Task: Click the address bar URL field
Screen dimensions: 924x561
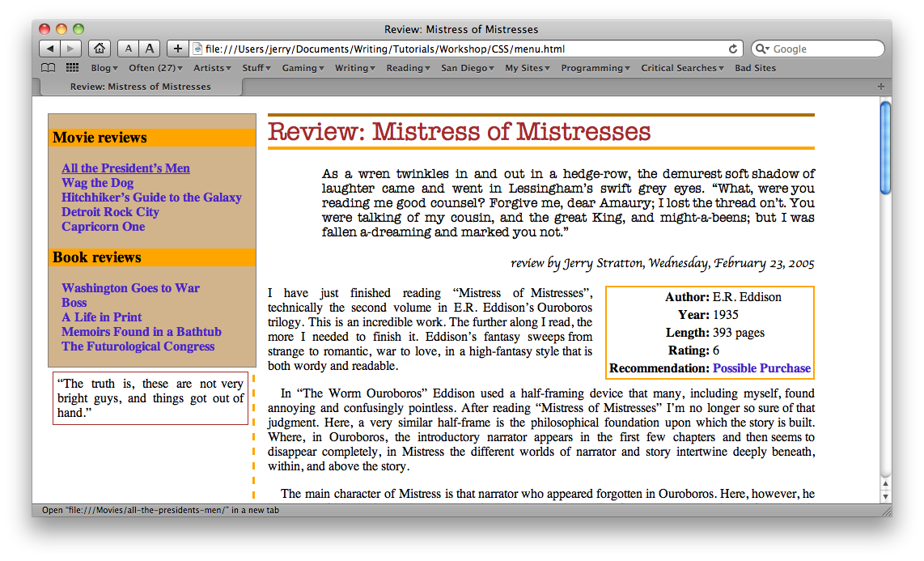Action: click(461, 49)
